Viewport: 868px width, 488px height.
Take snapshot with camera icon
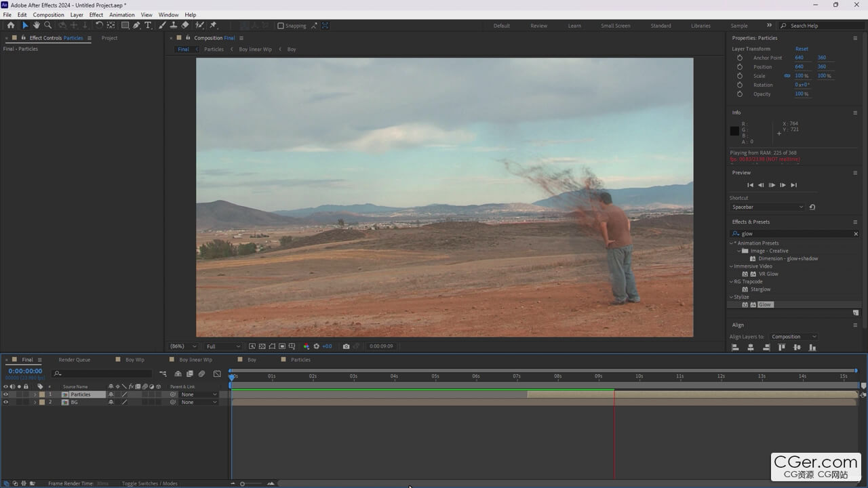(346, 346)
